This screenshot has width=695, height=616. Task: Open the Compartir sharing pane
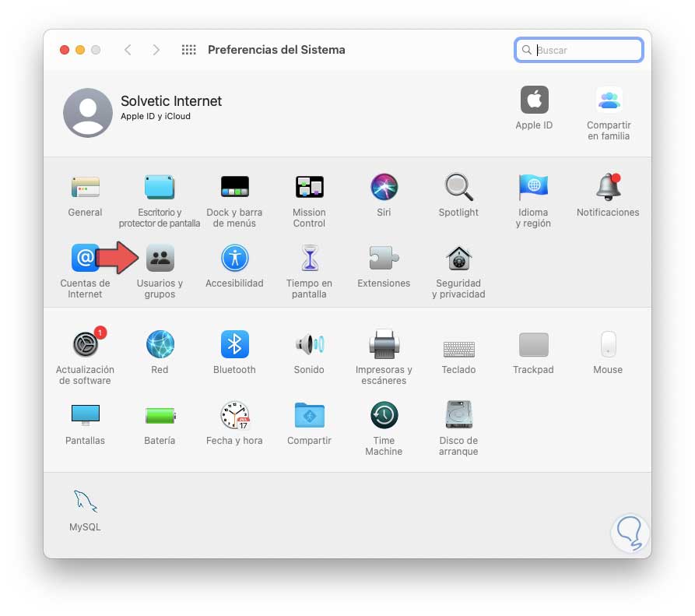point(310,415)
